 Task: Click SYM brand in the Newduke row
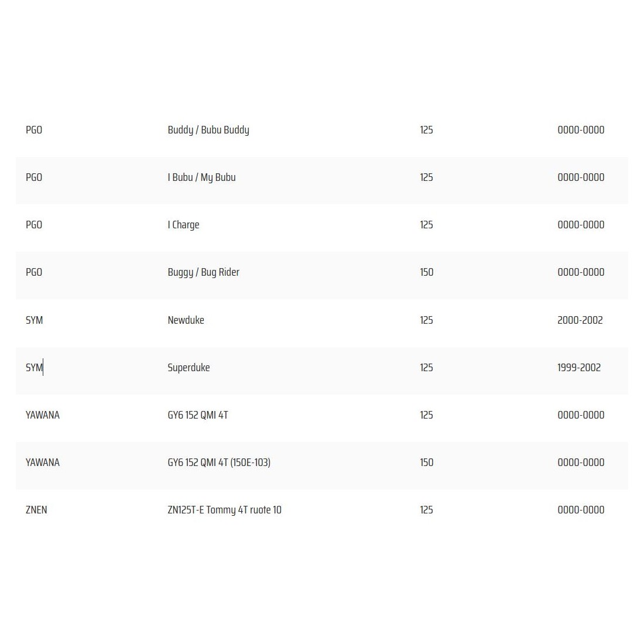point(34,320)
